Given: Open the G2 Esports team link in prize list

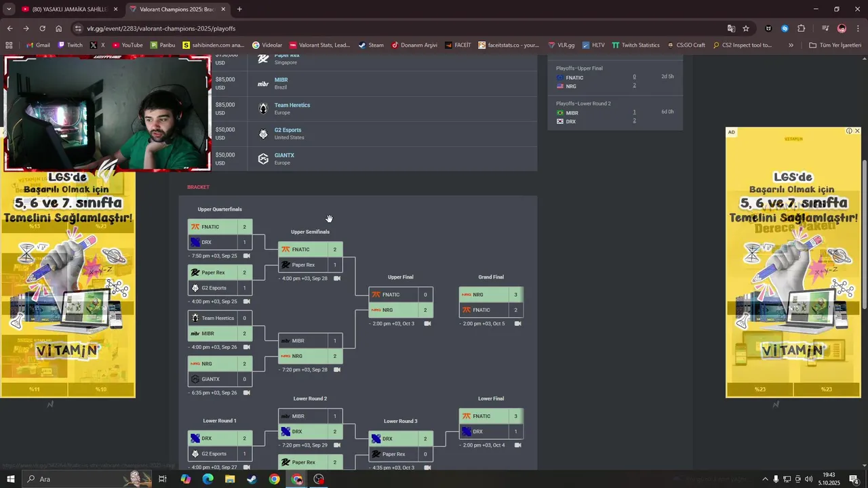Looking at the screenshot, I should (288, 130).
